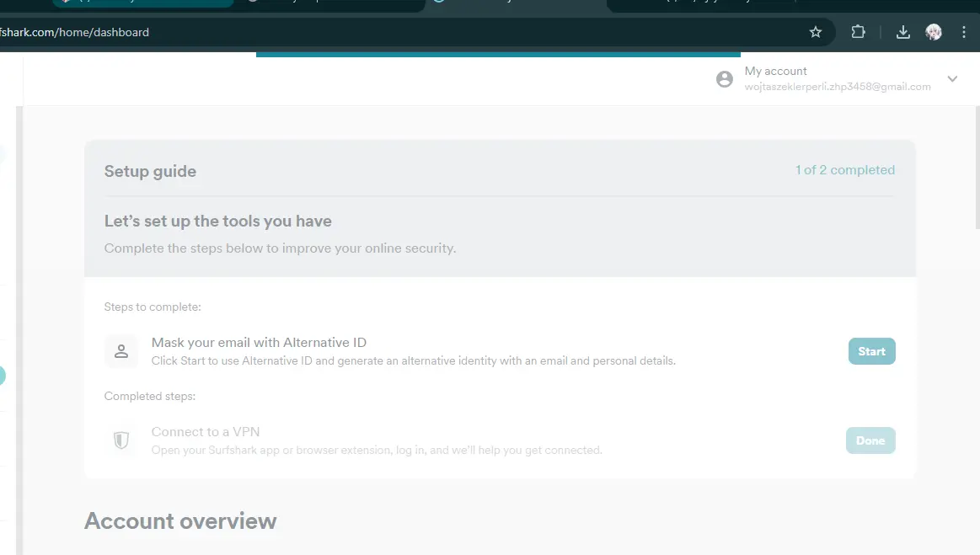Image resolution: width=980 pixels, height=555 pixels.
Task: Click the 'Open your Surfshark app' description text
Action: 377,450
